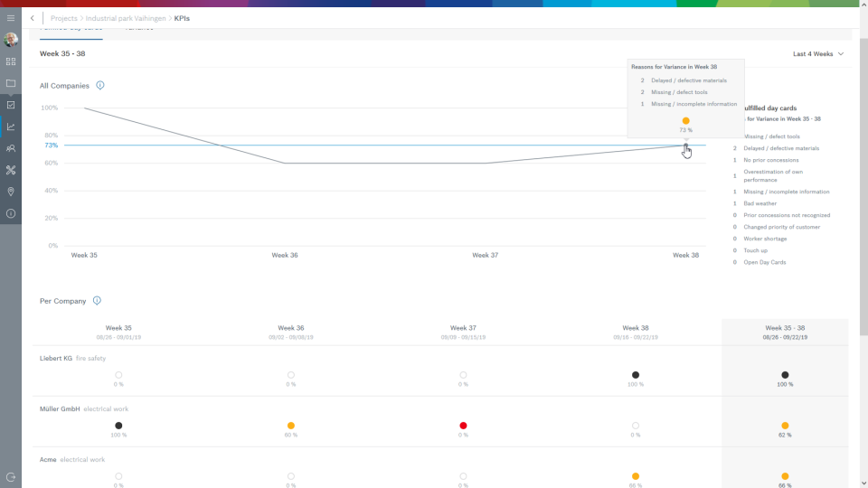
Task: Click Müller GmbH total 62 % dot
Action: [x=785, y=426]
